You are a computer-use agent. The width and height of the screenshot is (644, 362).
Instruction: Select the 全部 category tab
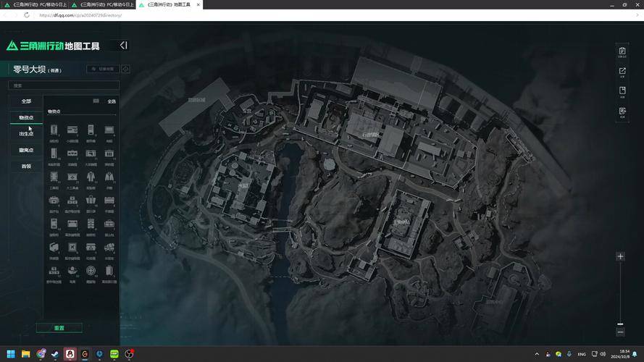click(x=26, y=101)
